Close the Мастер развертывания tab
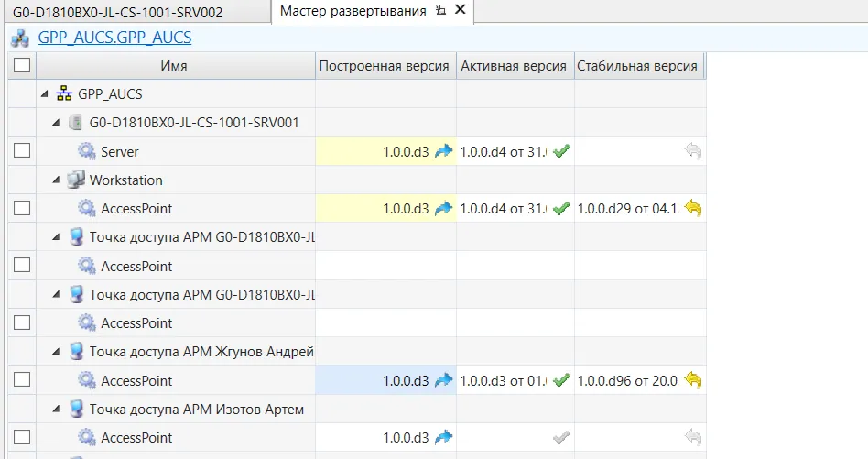This screenshot has width=868, height=459. point(460,10)
